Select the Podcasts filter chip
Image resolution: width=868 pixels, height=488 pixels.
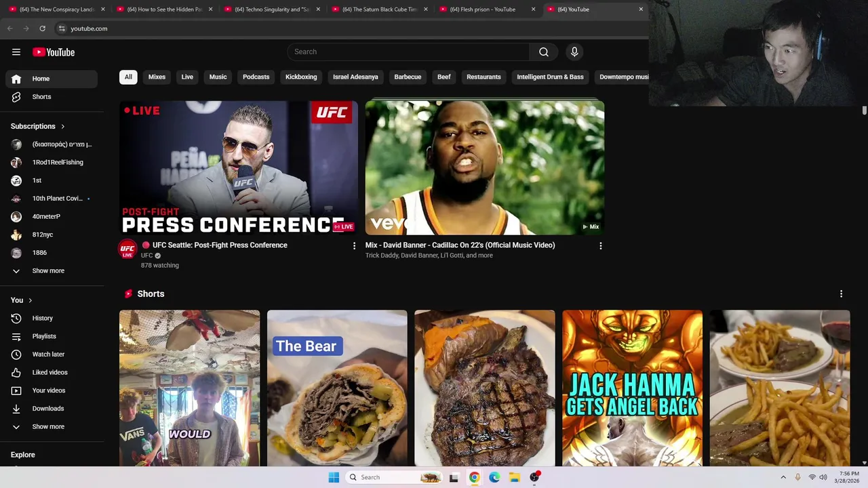point(256,77)
